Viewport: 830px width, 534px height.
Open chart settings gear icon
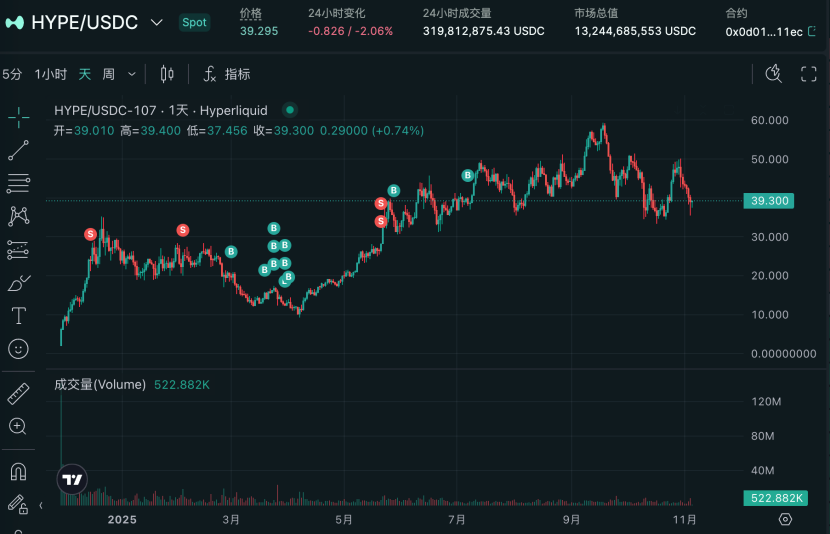785,519
